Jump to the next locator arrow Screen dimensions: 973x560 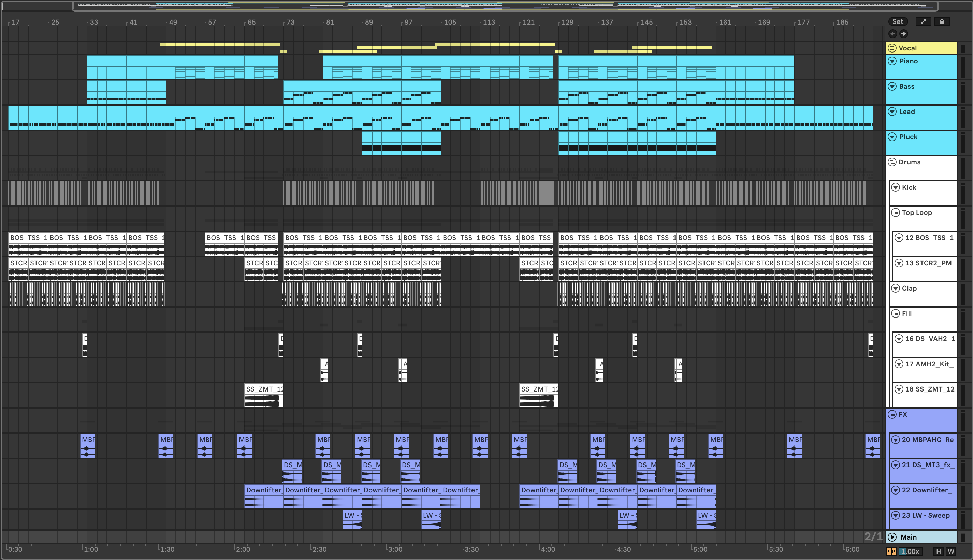(x=903, y=34)
